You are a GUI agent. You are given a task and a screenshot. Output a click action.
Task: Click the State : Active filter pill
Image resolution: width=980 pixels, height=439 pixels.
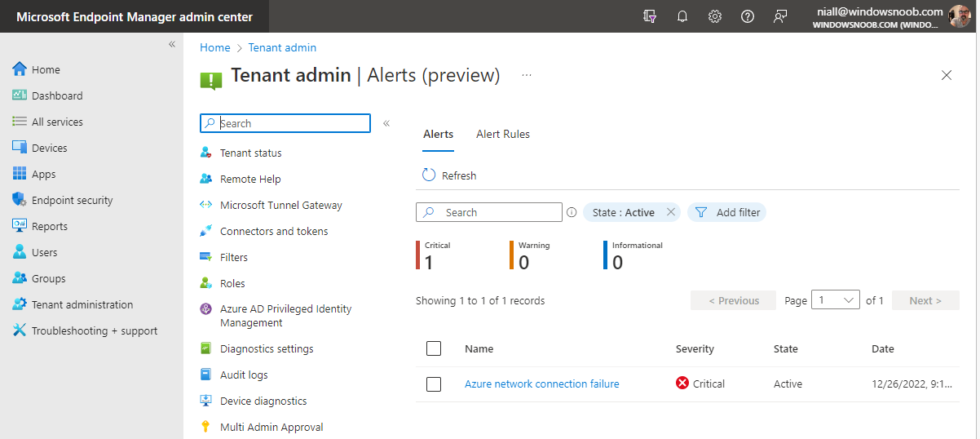click(x=632, y=212)
